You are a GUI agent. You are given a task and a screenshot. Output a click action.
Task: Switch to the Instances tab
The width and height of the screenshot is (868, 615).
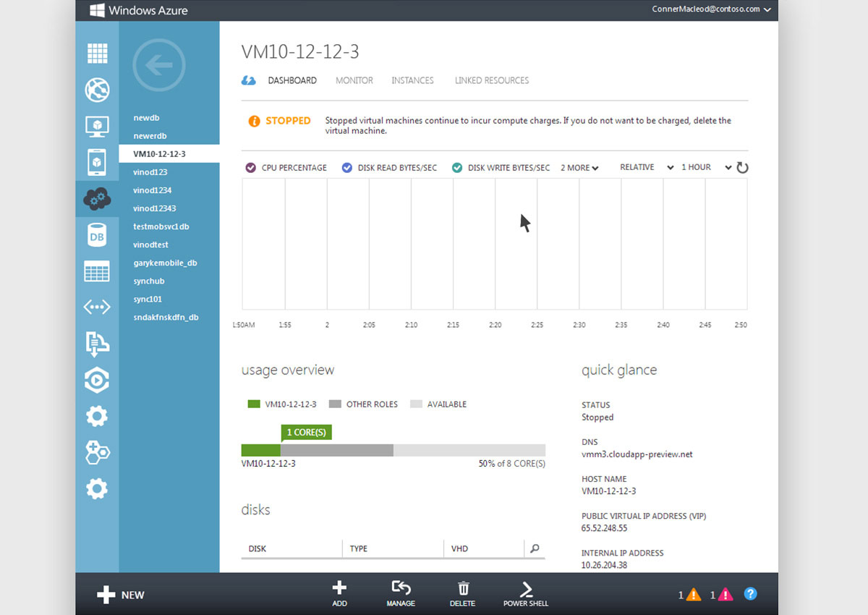click(412, 80)
